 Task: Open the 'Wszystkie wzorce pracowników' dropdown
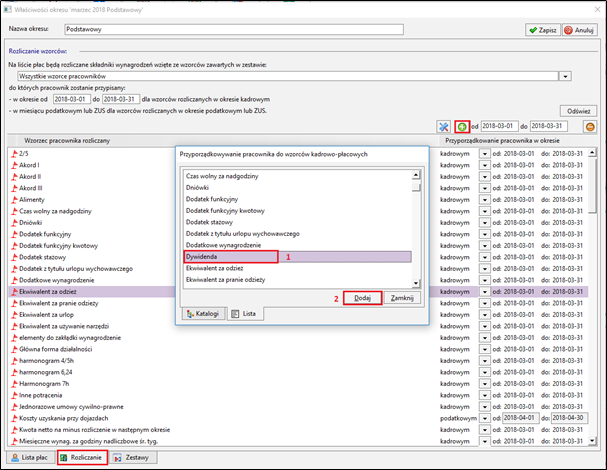565,76
